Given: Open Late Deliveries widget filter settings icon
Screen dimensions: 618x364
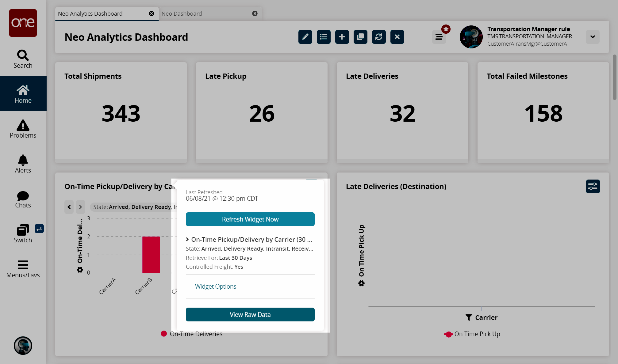Looking at the screenshot, I should tap(593, 186).
